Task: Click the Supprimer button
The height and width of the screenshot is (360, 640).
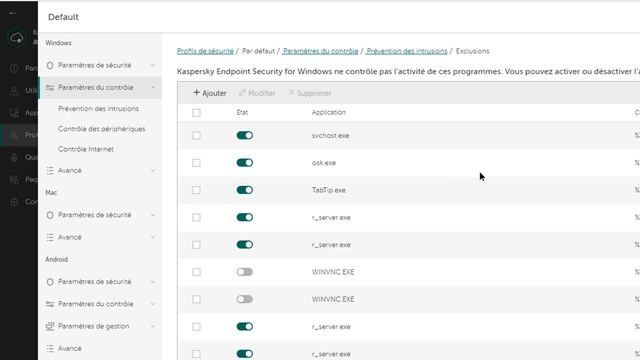Action: [309, 93]
